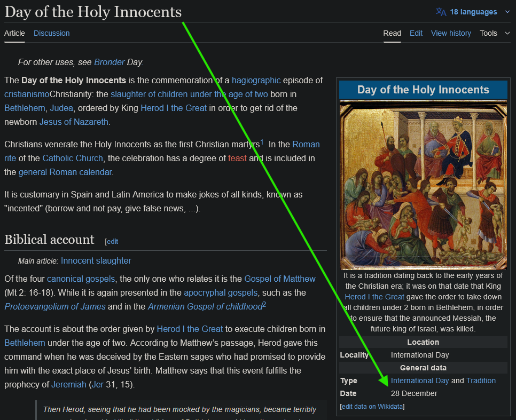
Task: Click edit data on Wikidata link
Action: click(372, 407)
